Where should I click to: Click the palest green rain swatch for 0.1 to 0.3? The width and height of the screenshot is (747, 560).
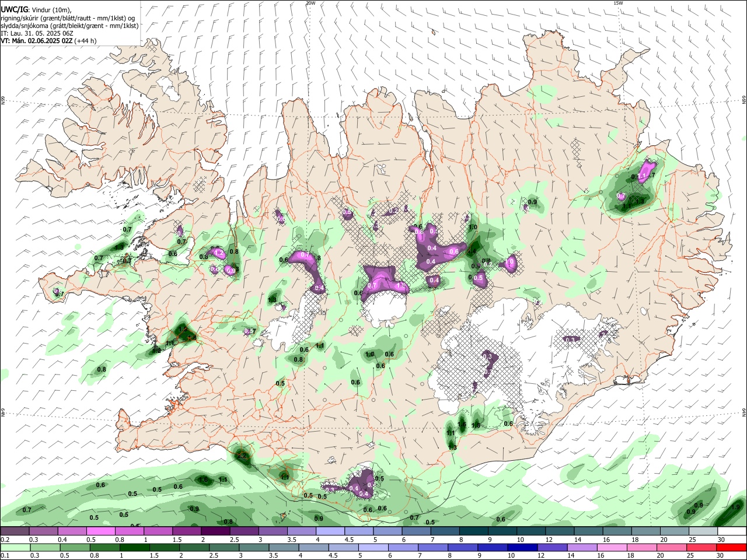pyautogui.click(x=15, y=547)
